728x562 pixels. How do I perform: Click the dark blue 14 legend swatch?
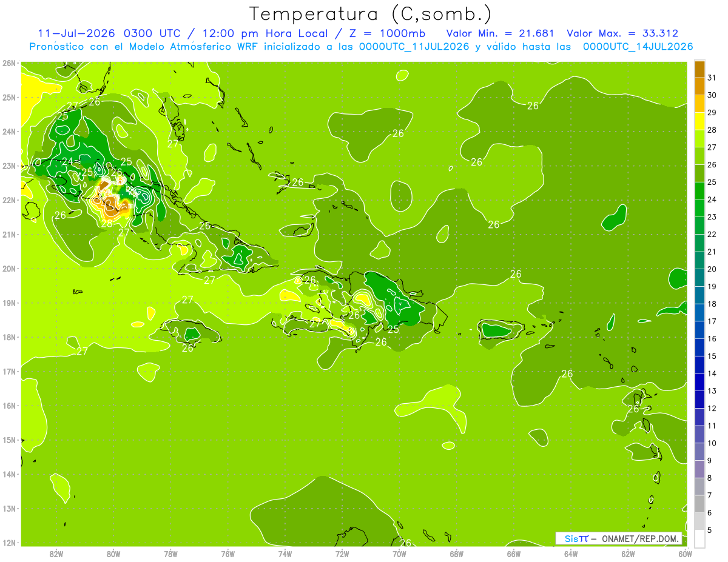(x=699, y=365)
